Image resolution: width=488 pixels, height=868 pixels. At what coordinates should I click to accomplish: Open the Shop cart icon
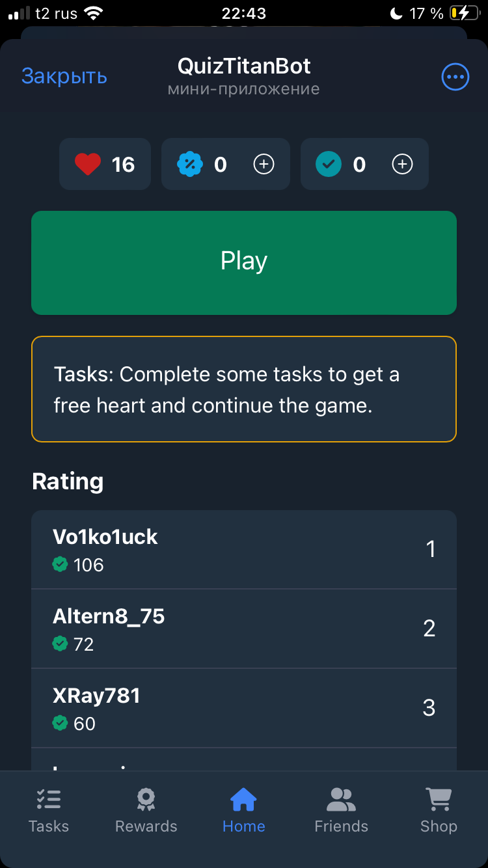[x=438, y=799]
